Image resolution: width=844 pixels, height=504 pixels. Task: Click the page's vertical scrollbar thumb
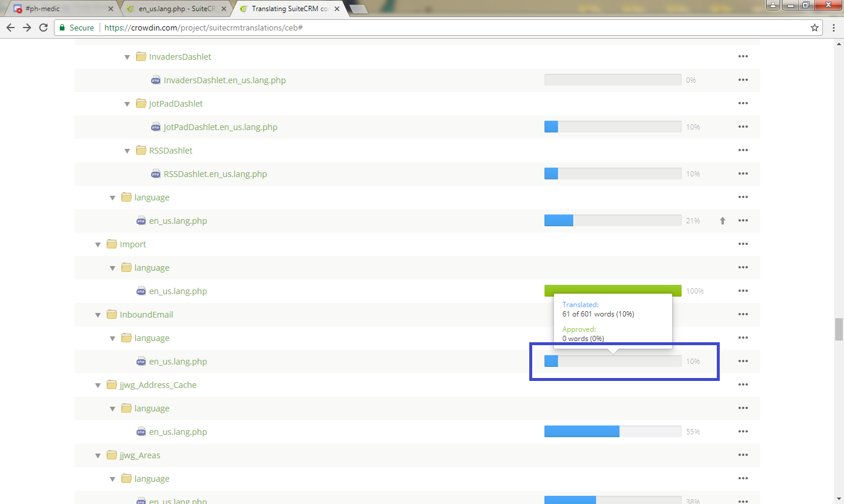[839, 329]
